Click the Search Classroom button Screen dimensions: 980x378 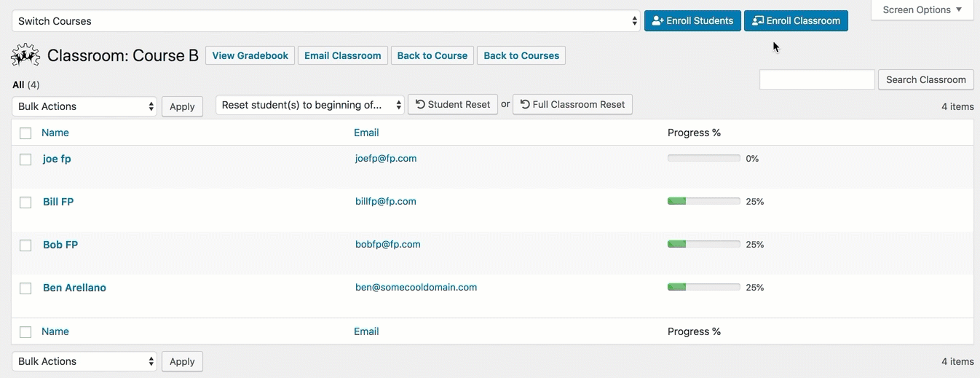[x=926, y=79]
